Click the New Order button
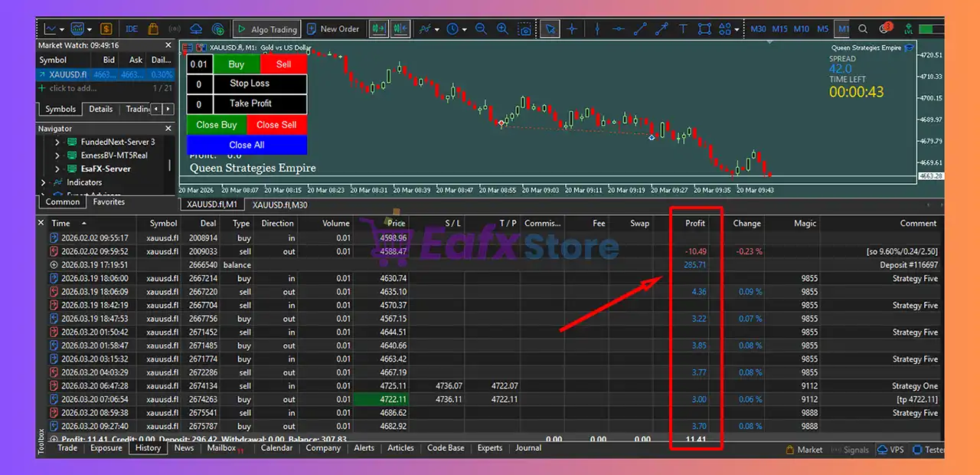This screenshot has width=980, height=475. tap(332, 29)
